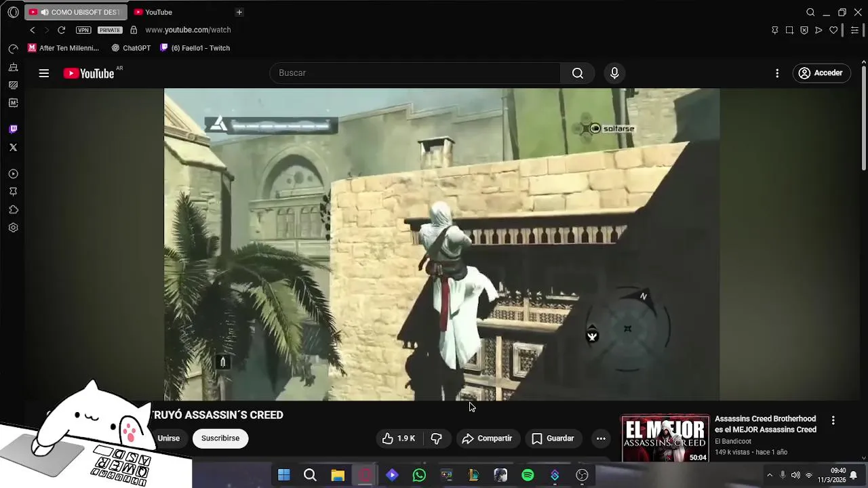Open Windows taskbar search
The height and width of the screenshot is (488, 868).
pos(310,475)
